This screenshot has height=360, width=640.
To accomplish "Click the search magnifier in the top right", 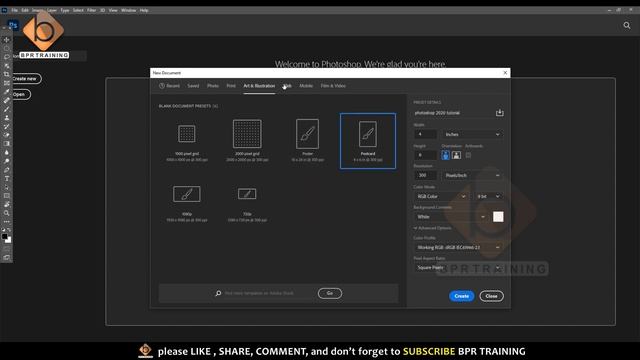I will (627, 25).
